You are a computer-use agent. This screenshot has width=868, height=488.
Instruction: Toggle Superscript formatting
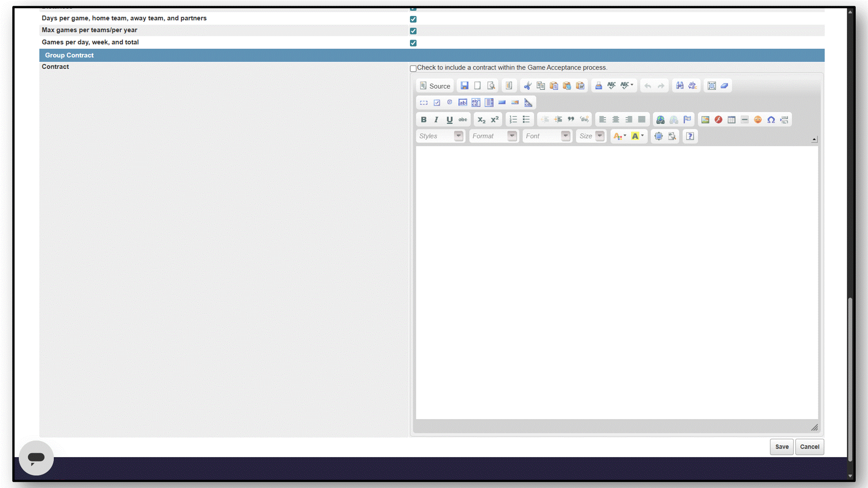[495, 120]
